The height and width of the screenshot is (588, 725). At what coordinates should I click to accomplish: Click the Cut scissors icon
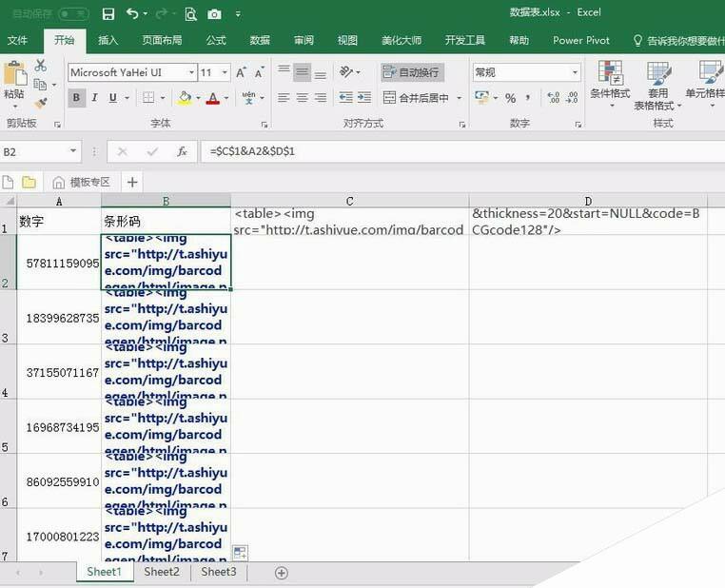[x=41, y=66]
